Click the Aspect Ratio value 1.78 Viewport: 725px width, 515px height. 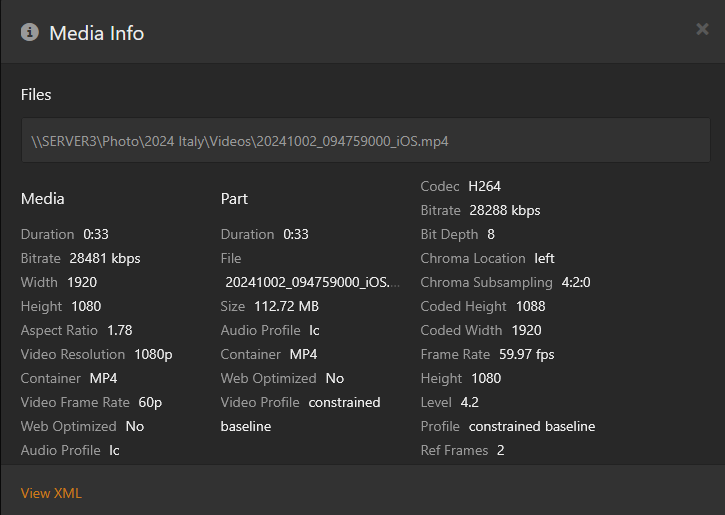tap(120, 331)
